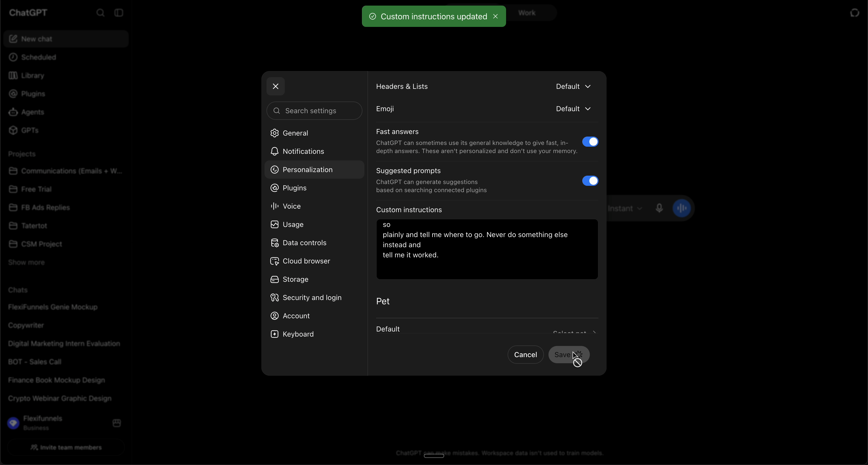Click the Security and login key icon
The height and width of the screenshot is (465, 868).
pyautogui.click(x=275, y=297)
